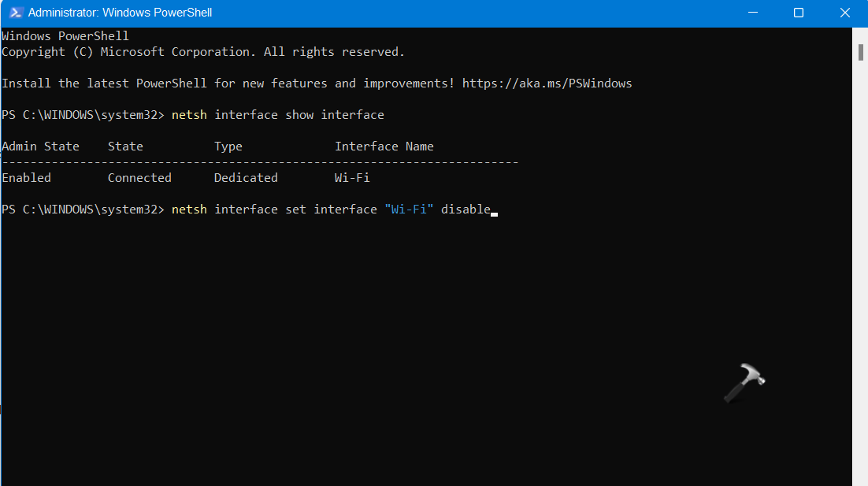This screenshot has width=868, height=486.
Task: Click Wi-Fi under the Interface Name column
Action: (x=352, y=178)
